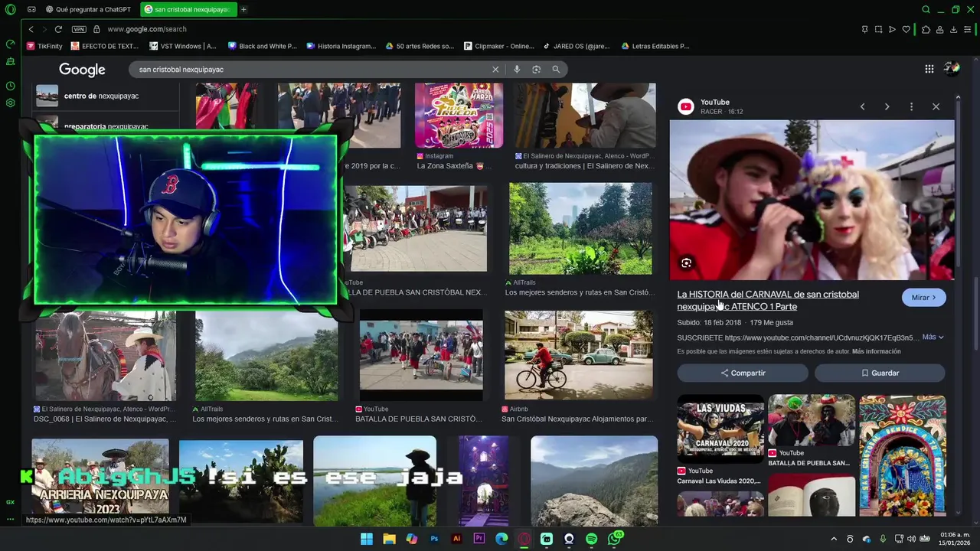The image size is (980, 551).
Task: Open the sidebar history clock icon
Action: click(x=11, y=86)
